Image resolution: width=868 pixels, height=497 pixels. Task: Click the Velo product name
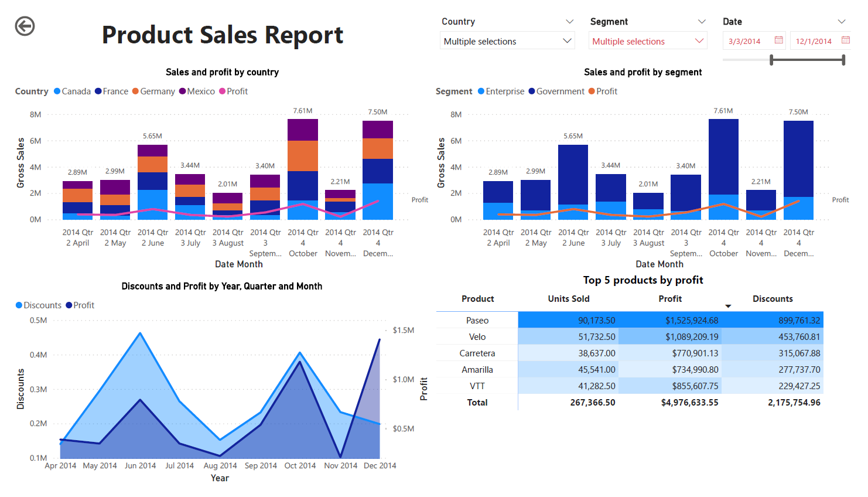(477, 336)
